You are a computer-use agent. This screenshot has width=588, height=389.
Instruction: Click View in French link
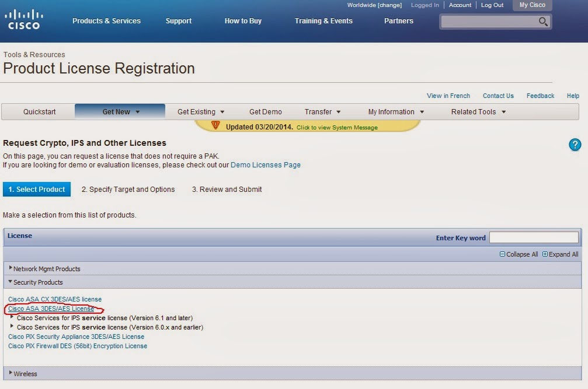(448, 96)
